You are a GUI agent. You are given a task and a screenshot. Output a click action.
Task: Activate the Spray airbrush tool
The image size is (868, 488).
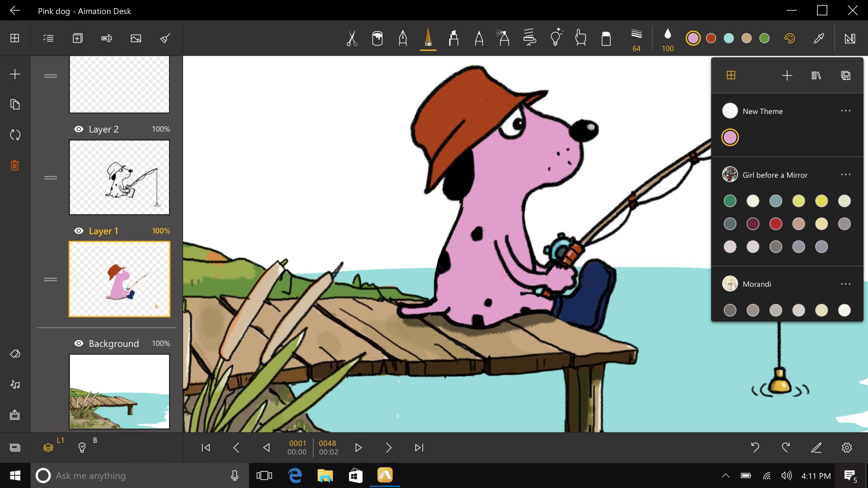(504, 38)
